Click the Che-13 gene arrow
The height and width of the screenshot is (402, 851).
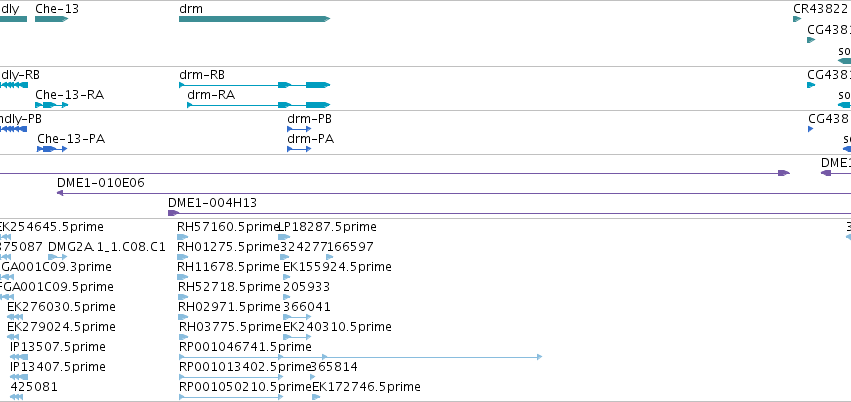click(52, 19)
